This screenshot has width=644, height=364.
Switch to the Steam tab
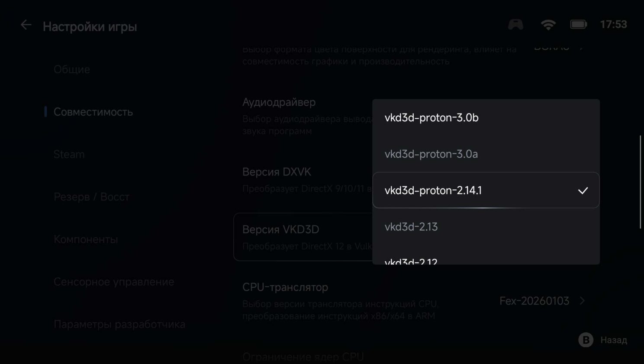tap(69, 154)
